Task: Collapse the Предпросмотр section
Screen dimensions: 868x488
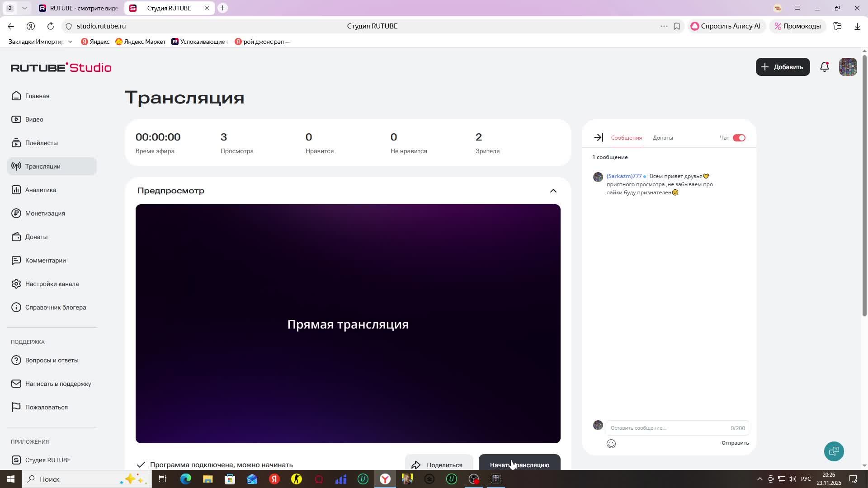Action: 553,191
